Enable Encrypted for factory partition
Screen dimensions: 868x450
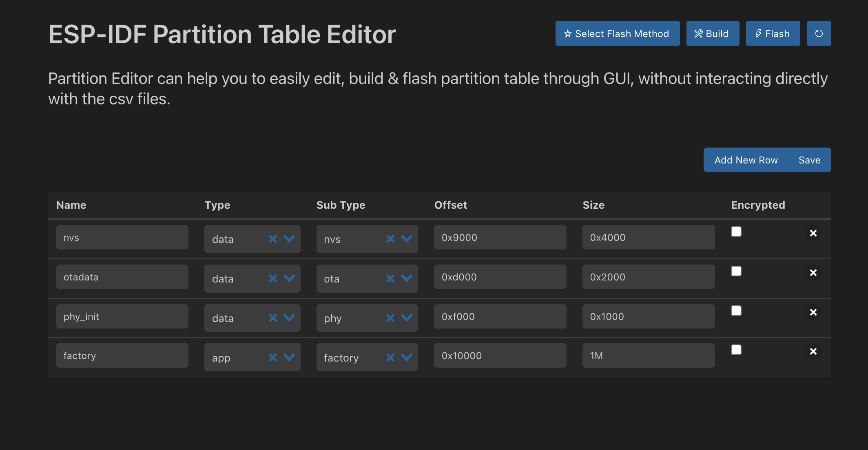click(x=736, y=350)
